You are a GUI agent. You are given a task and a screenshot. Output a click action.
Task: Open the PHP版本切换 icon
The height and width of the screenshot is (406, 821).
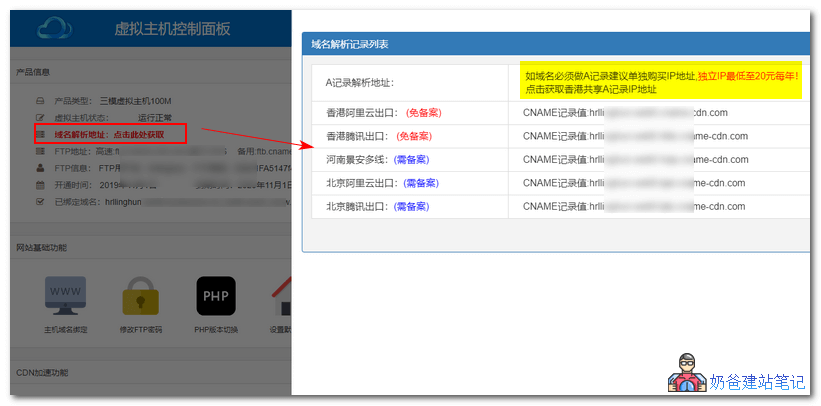(x=216, y=296)
